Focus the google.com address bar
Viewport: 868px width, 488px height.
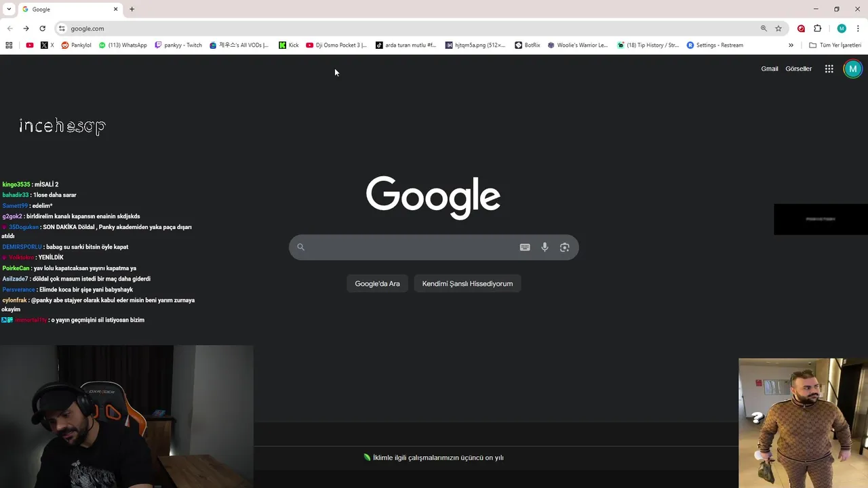(407, 28)
